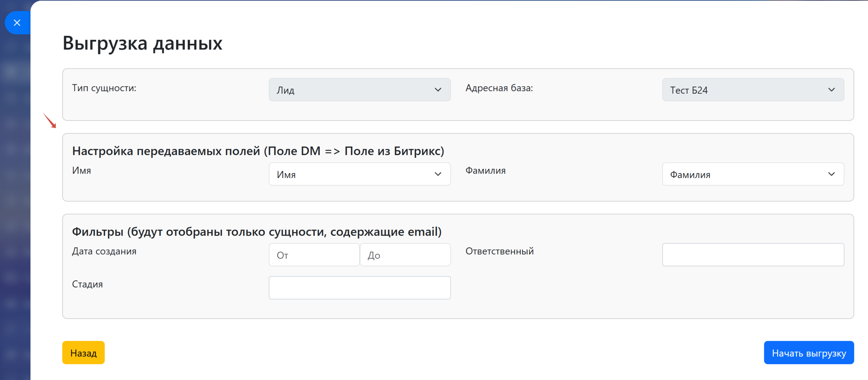
Task: Open the Имя field mapping dropdown
Action: click(x=350, y=174)
